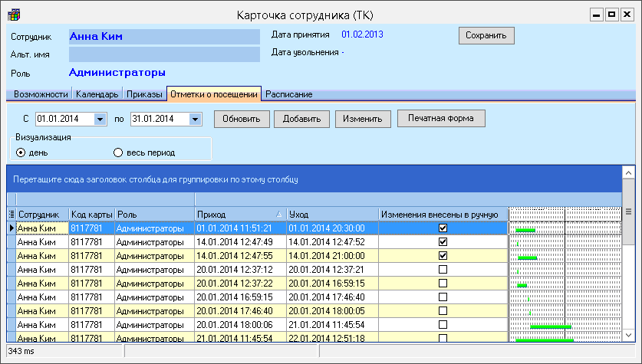Select the весь период radio button

pyautogui.click(x=118, y=152)
